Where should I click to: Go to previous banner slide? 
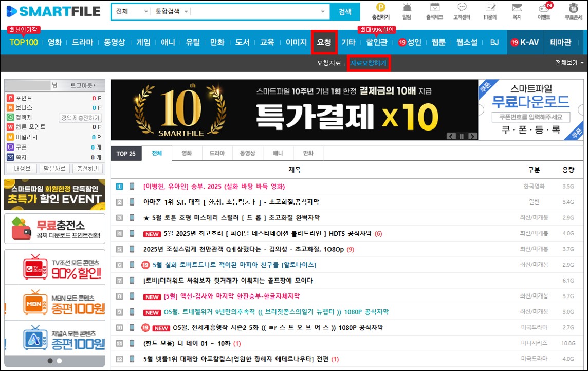[451, 136]
